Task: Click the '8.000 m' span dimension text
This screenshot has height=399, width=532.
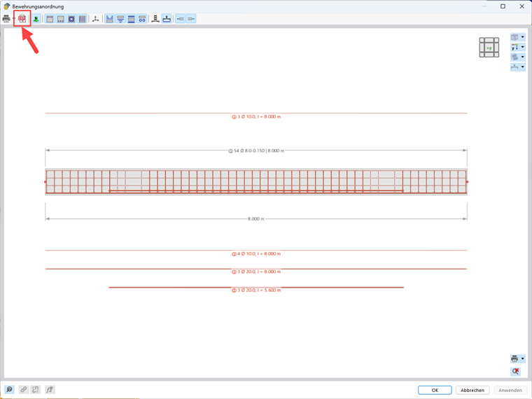Action: [255, 219]
